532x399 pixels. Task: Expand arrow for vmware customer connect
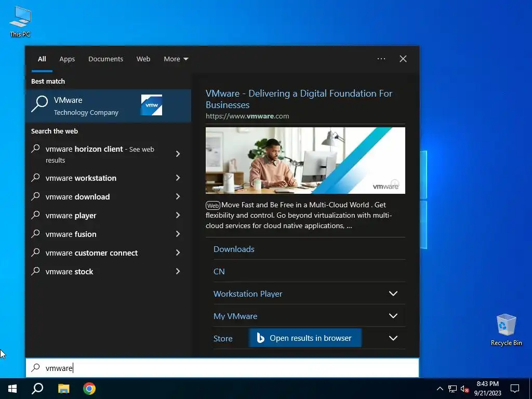pos(178,252)
